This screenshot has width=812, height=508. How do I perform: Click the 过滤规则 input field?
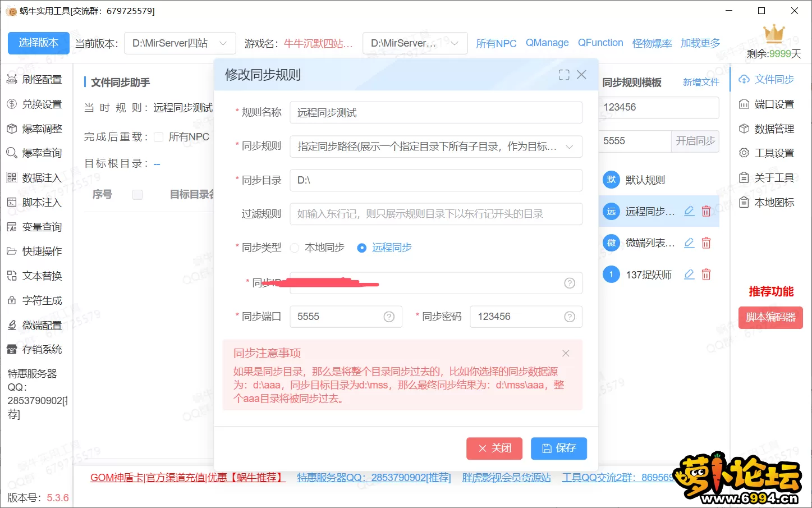[436, 214]
